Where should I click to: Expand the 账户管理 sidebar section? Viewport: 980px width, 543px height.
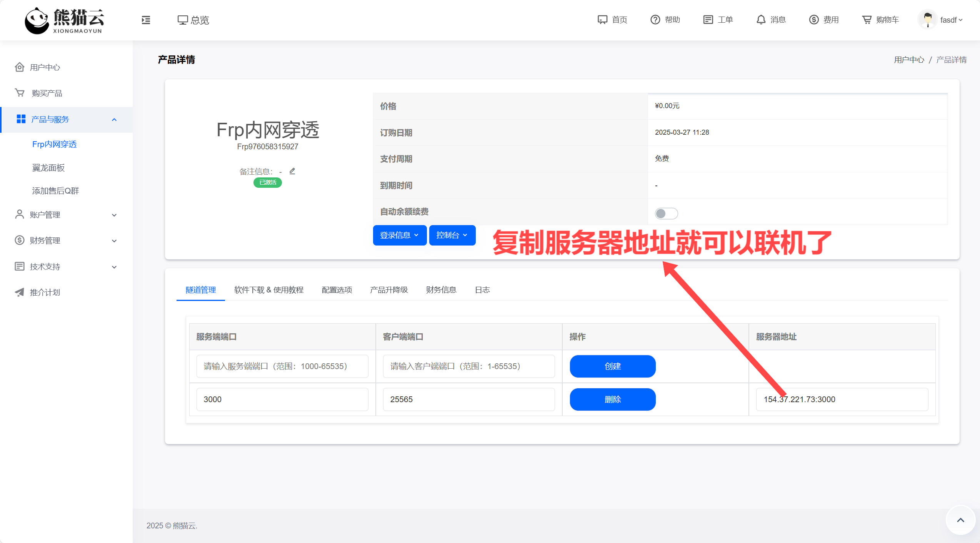coord(45,214)
